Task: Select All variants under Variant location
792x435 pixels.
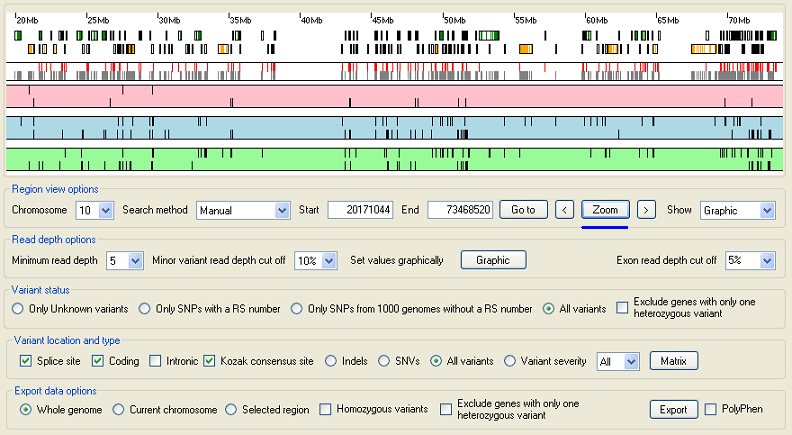Action: (x=435, y=361)
